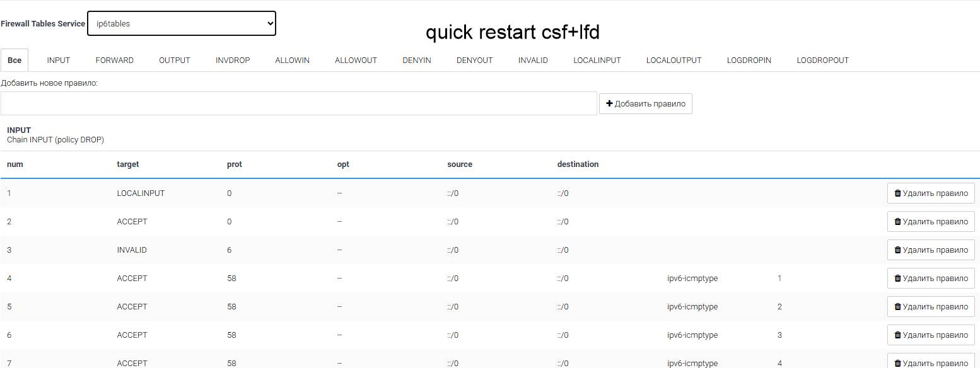The image size is (980, 368).
Task: Click the trash icon on ipv6-icmptype 4 rule
Action: click(x=897, y=363)
